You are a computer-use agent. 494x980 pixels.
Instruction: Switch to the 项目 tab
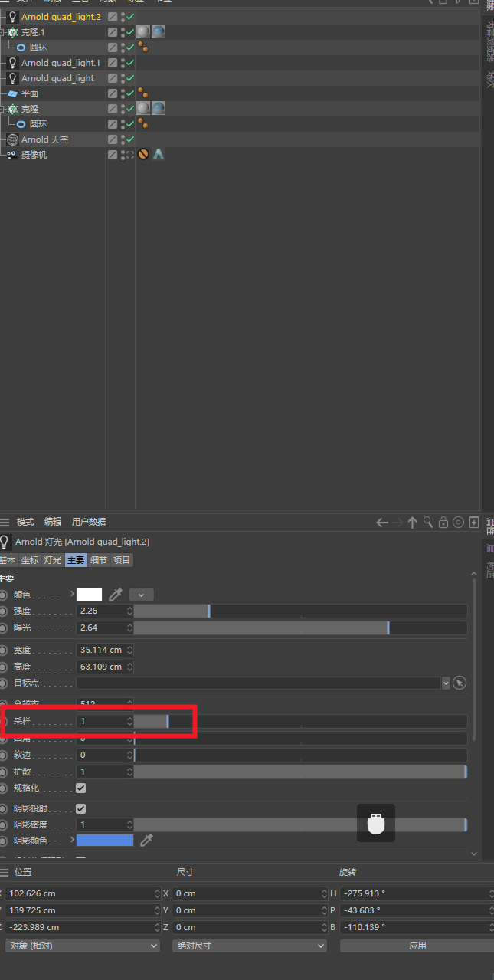[x=122, y=560]
